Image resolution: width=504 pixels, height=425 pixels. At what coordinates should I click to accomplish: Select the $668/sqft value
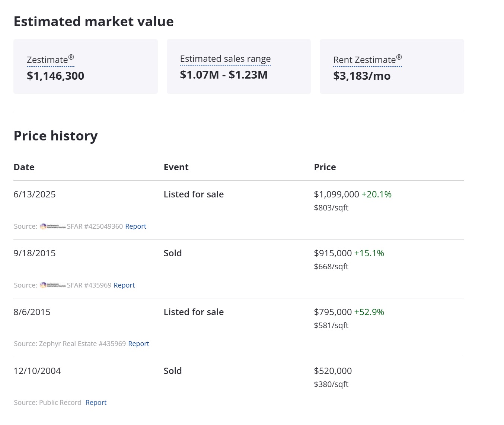click(331, 267)
